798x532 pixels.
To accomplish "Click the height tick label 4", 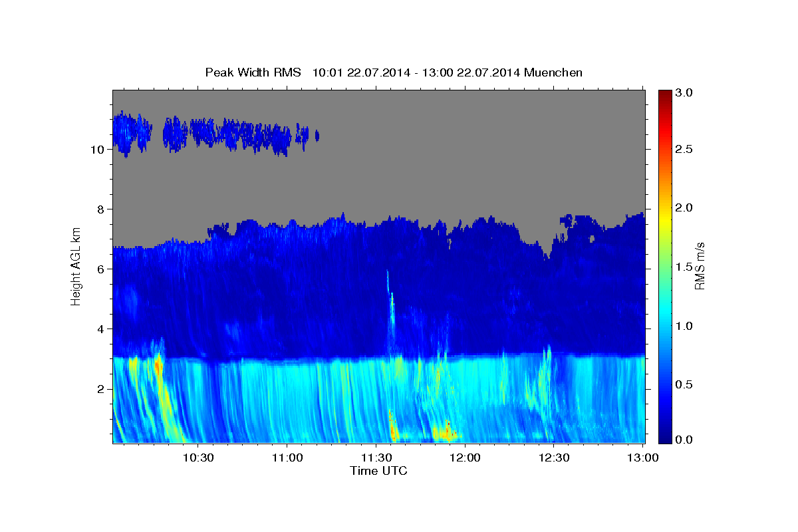I will point(102,329).
